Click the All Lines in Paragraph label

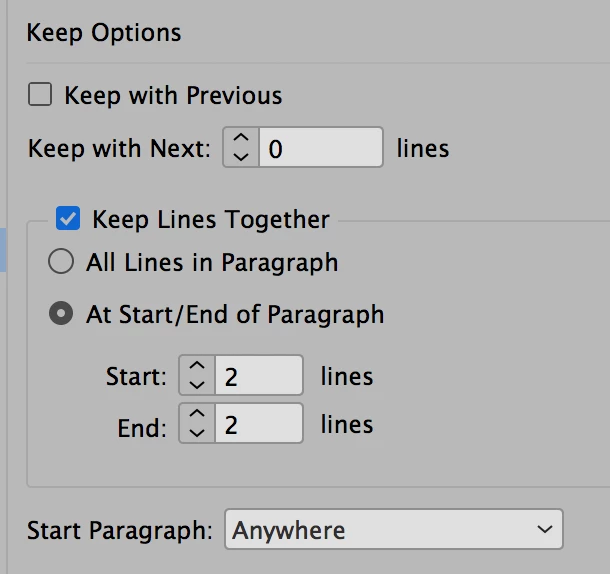(x=212, y=262)
